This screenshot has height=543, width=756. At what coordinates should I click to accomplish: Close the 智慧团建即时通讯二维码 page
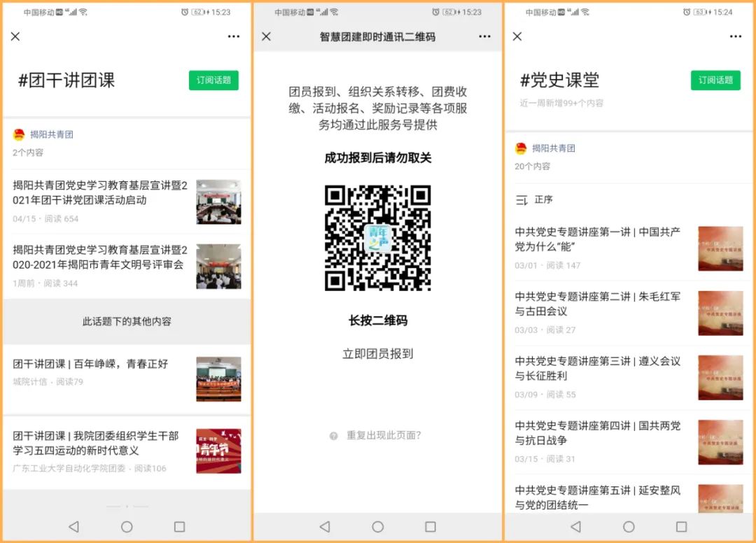coord(266,36)
